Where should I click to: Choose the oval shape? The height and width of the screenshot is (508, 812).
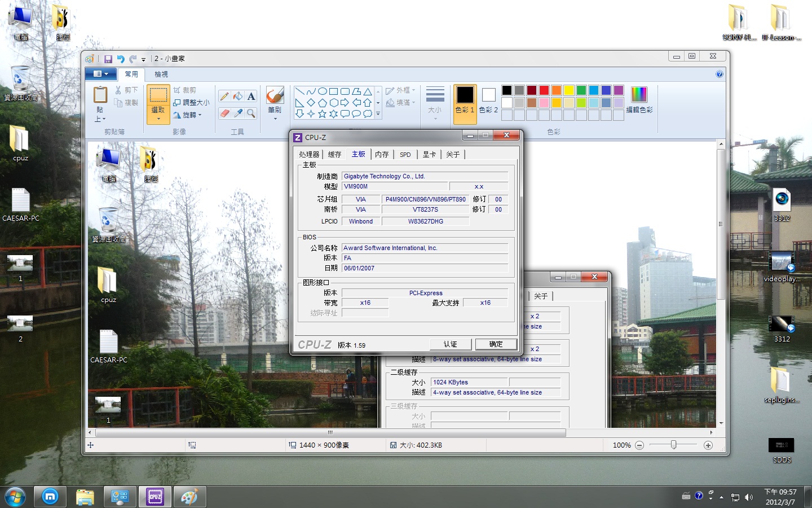click(322, 91)
